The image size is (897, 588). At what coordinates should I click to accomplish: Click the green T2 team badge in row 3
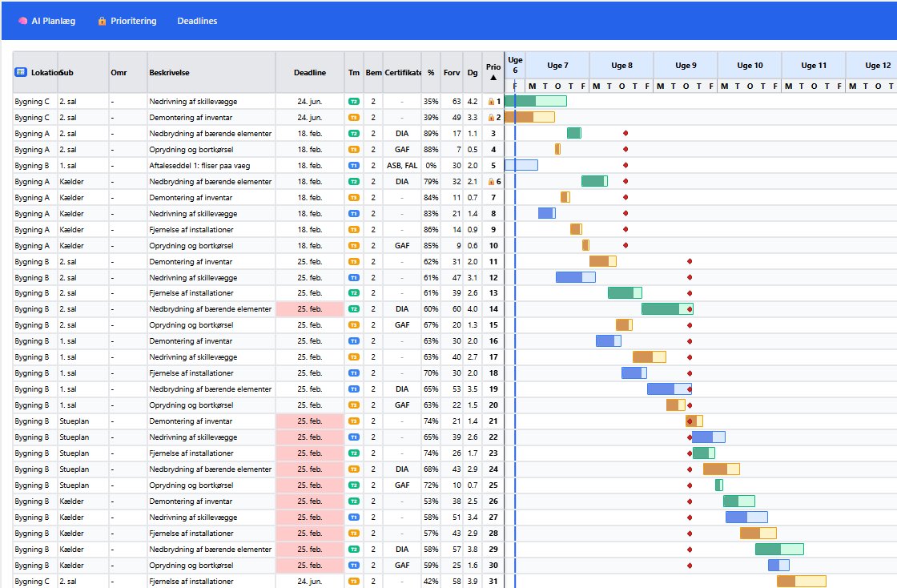[353, 134]
